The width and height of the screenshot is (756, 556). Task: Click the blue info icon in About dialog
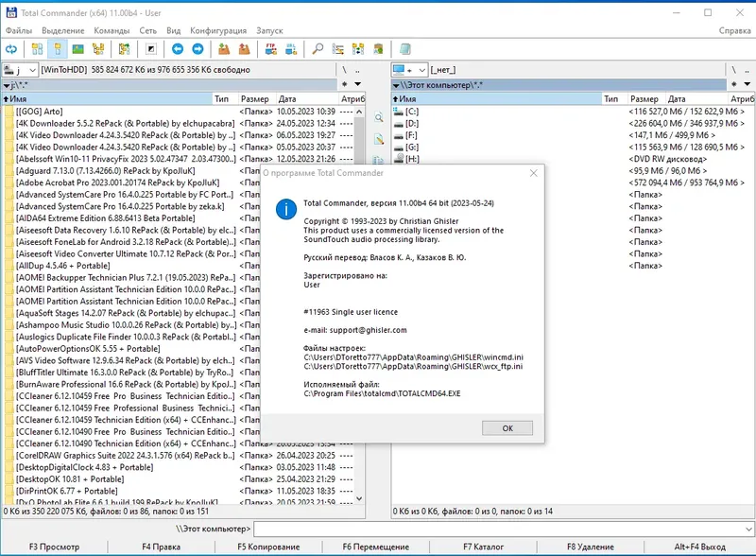pos(286,210)
